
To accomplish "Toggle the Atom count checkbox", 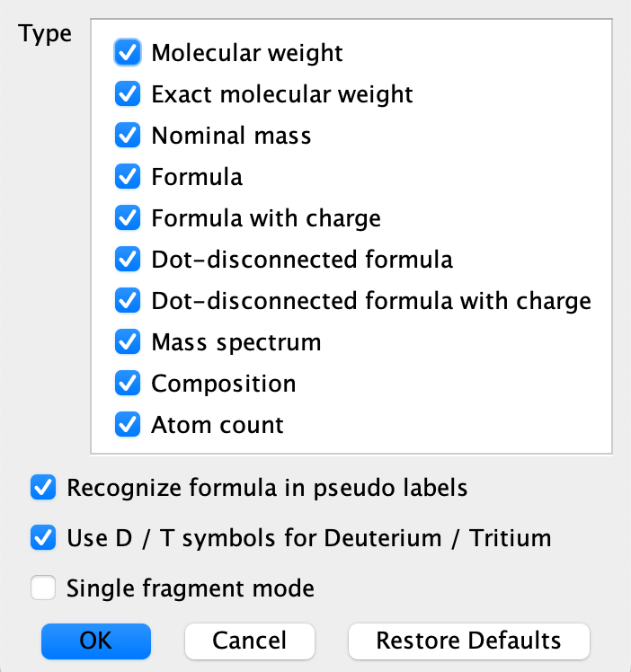I will pos(129,425).
